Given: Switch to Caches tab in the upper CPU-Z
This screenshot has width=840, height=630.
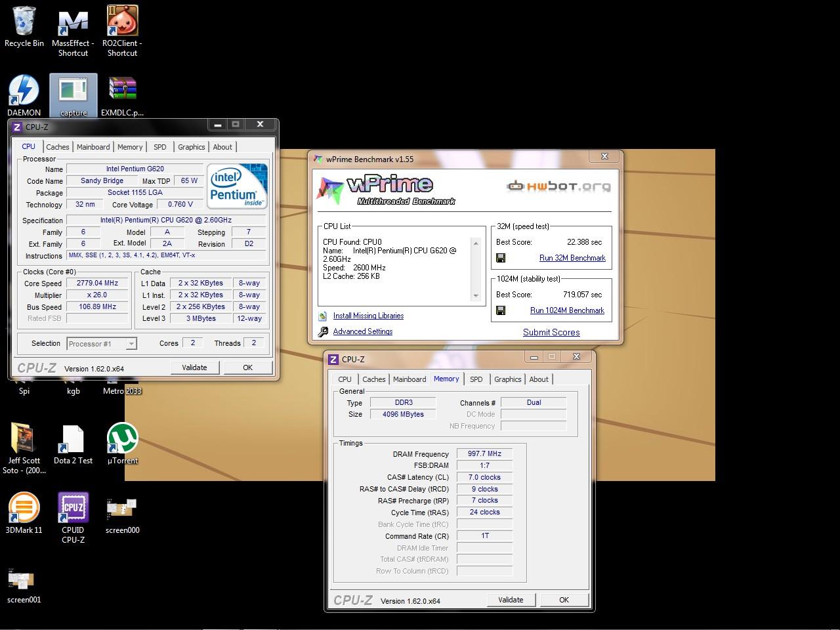Looking at the screenshot, I should [58, 147].
